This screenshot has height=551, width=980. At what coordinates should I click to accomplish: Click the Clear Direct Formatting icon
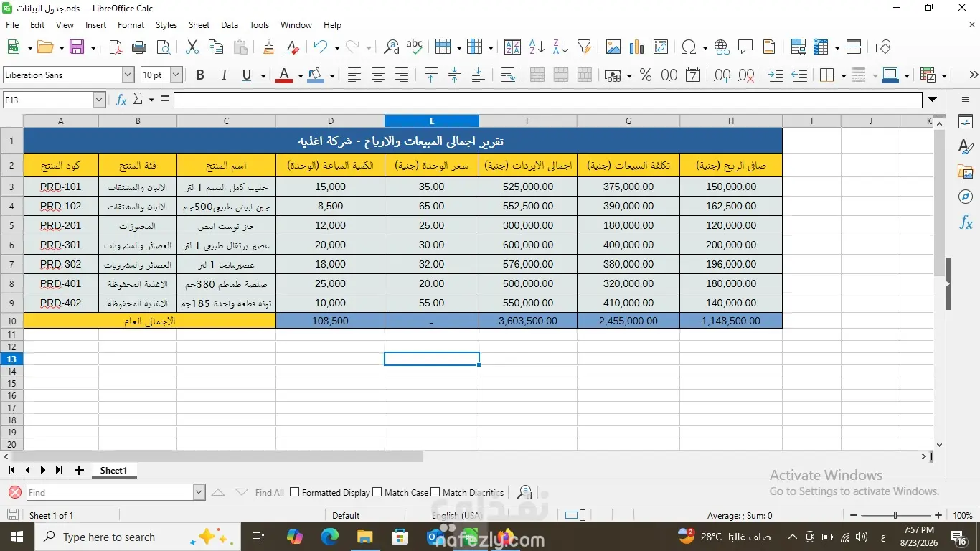click(x=292, y=47)
